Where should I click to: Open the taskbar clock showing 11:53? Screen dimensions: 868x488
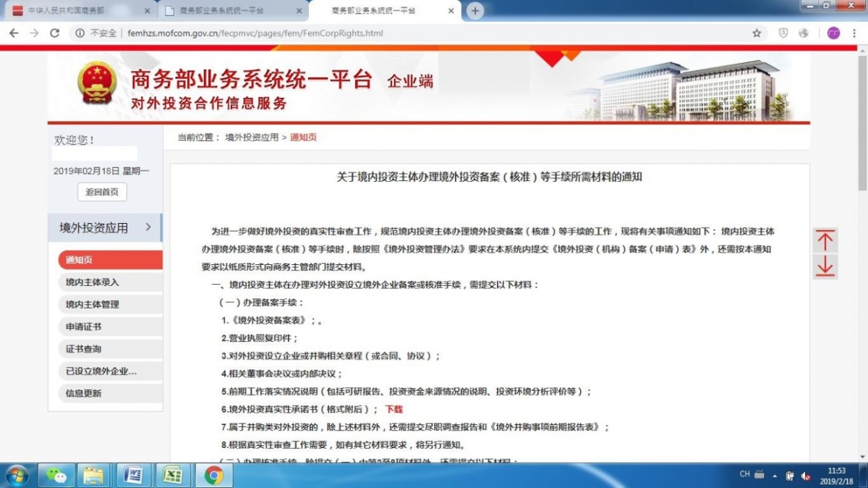tap(837, 475)
